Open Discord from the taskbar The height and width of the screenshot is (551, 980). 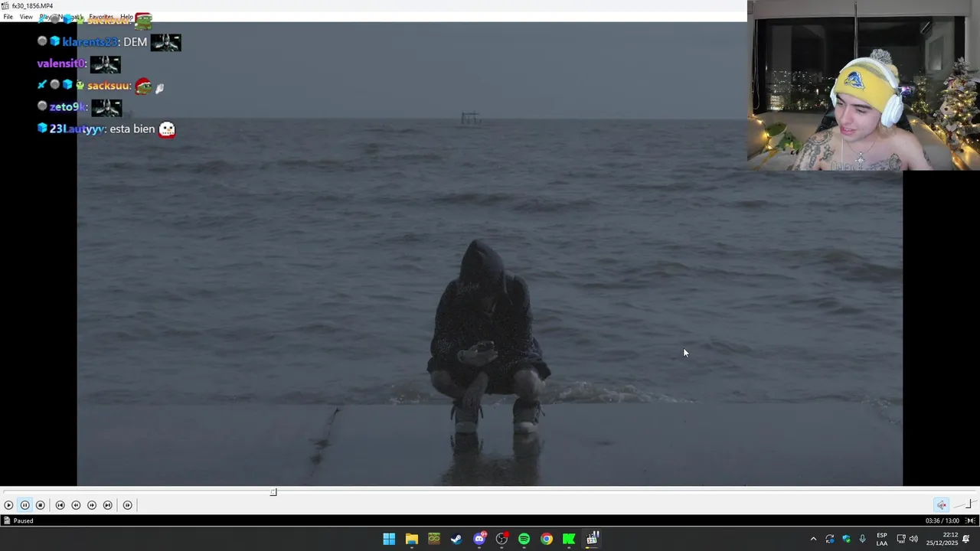point(479,539)
